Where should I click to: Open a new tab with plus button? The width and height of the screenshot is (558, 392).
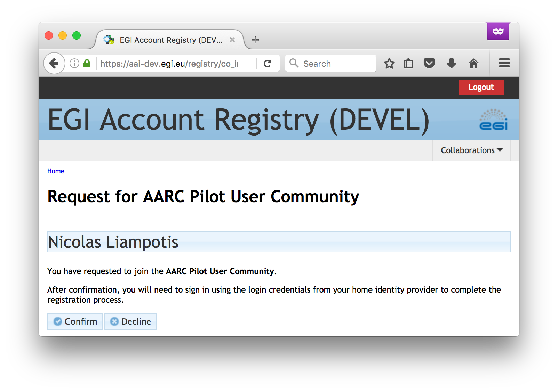coord(255,40)
